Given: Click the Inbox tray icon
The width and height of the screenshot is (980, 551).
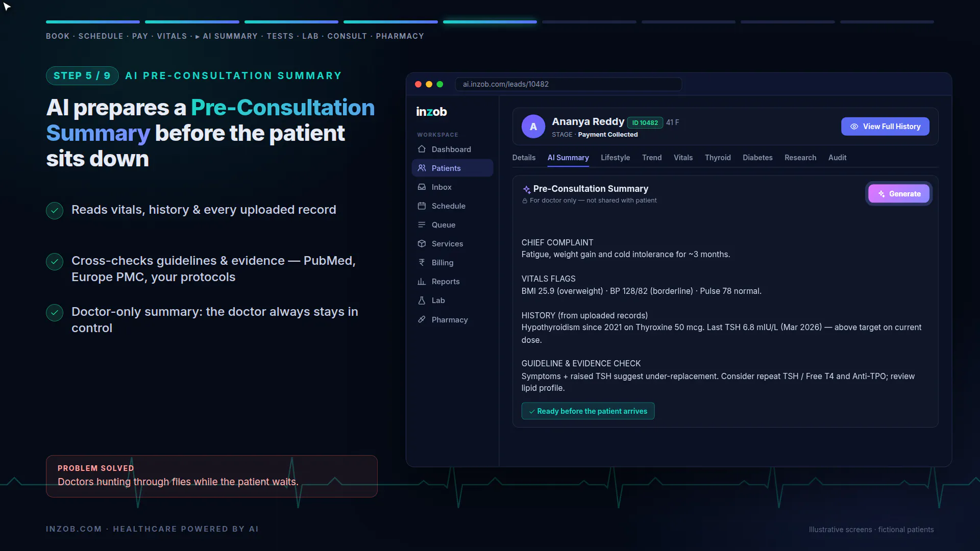Looking at the screenshot, I should 422,187.
